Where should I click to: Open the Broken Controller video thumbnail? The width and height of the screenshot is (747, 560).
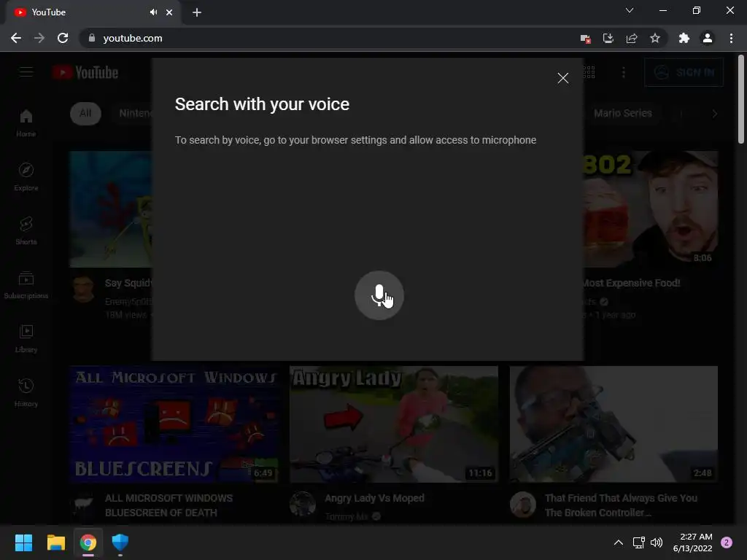pos(614,424)
